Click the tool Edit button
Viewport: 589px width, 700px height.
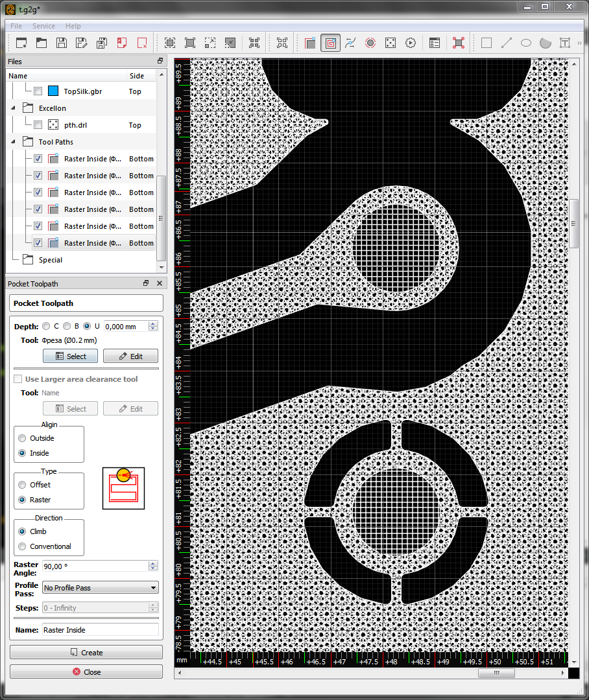tap(130, 356)
